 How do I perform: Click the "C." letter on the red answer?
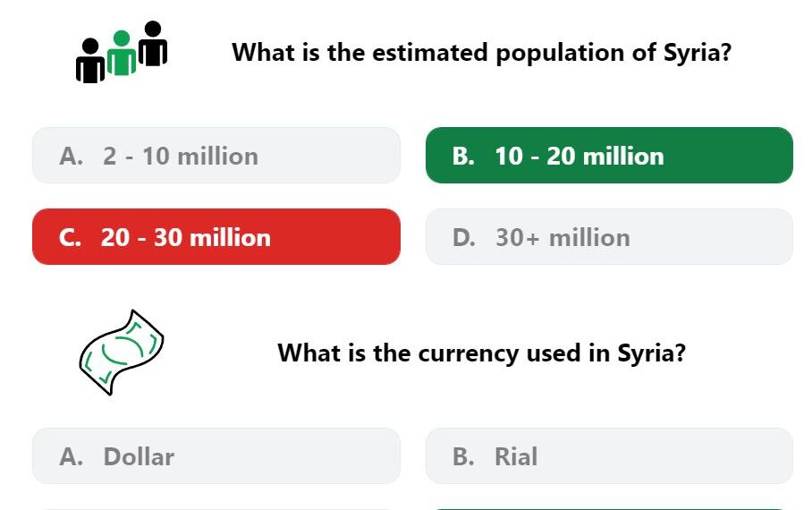pyautogui.click(x=70, y=237)
